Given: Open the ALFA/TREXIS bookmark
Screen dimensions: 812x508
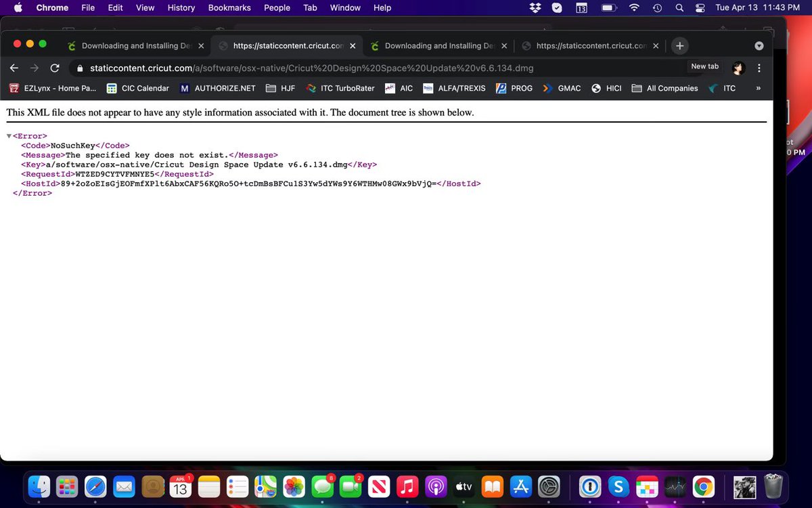Looking at the screenshot, I should [x=454, y=88].
